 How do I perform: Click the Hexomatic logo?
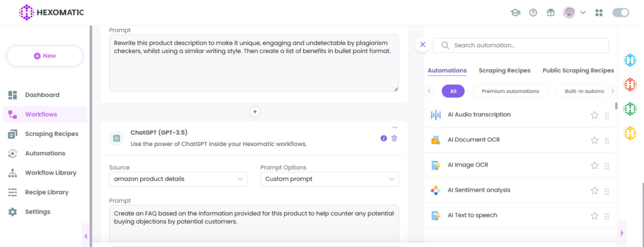[52, 13]
